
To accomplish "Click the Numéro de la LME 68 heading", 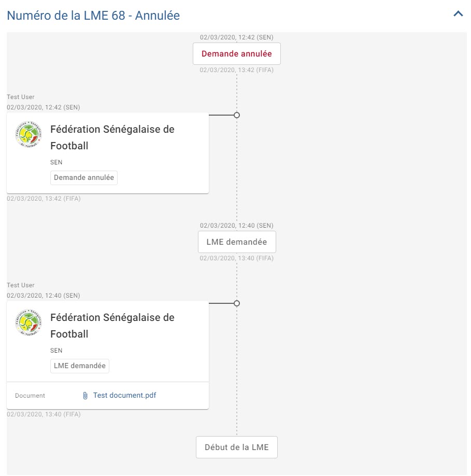I will pyautogui.click(x=93, y=16).
